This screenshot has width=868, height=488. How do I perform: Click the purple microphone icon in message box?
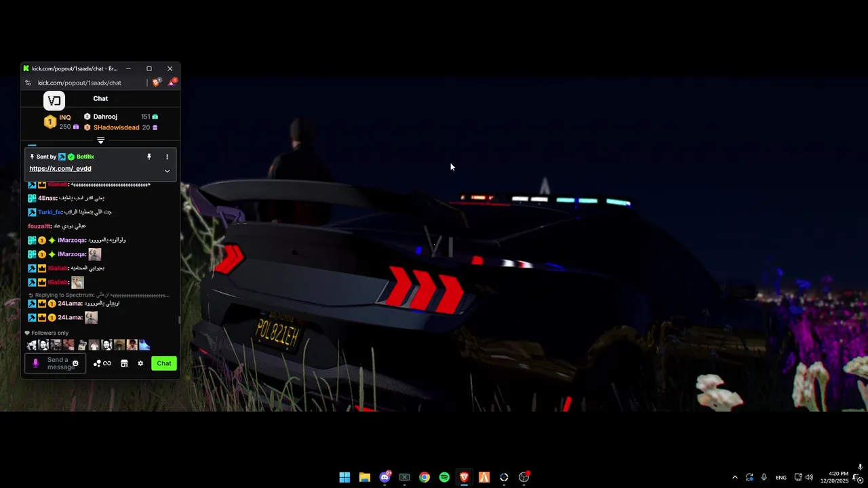coord(36,363)
